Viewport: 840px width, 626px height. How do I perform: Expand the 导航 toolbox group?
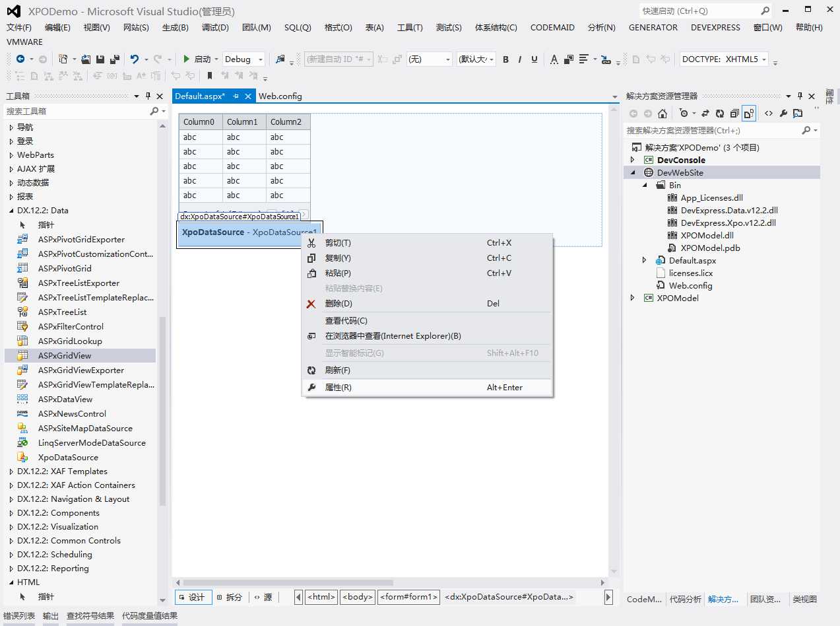(11, 127)
